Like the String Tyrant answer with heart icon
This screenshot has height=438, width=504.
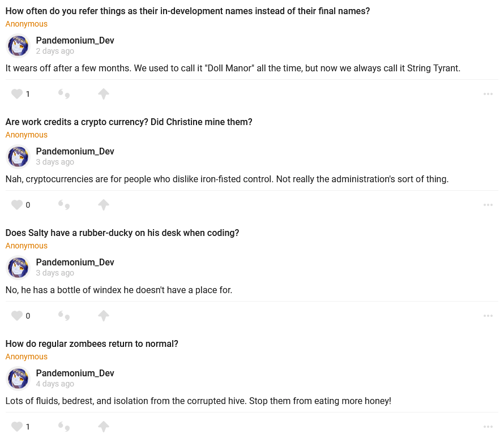(x=17, y=94)
